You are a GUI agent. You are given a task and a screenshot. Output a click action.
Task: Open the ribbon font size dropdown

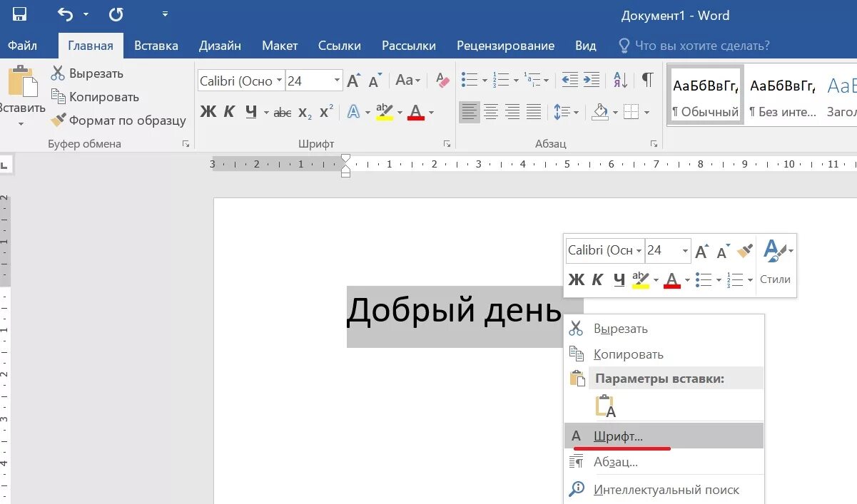338,81
